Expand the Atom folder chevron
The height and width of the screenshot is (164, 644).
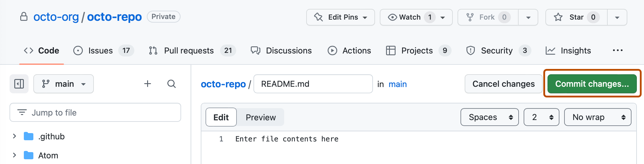click(x=14, y=155)
